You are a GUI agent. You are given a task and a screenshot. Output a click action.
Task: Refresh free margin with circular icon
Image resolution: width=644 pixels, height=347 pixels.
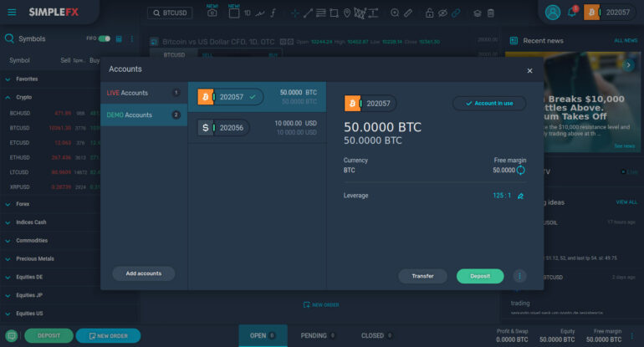520,170
